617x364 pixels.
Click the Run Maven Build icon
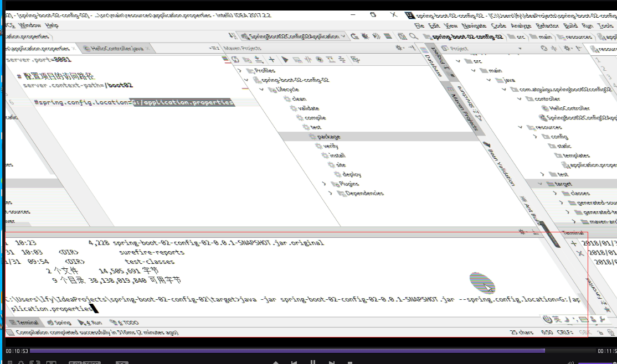point(285,60)
